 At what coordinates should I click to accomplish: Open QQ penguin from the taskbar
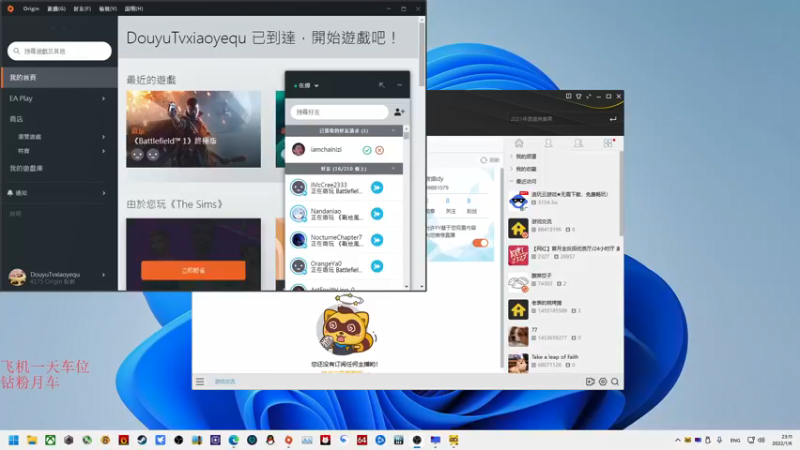click(x=270, y=440)
